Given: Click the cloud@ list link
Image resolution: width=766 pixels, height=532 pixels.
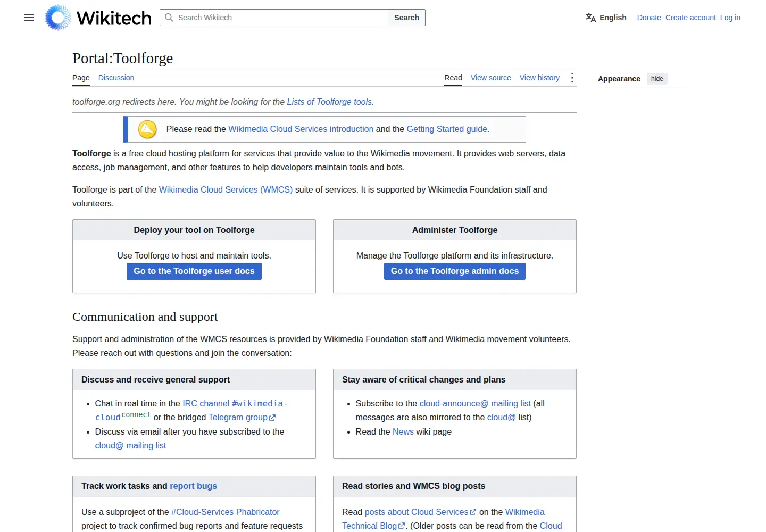Looking at the screenshot, I should [x=502, y=417].
